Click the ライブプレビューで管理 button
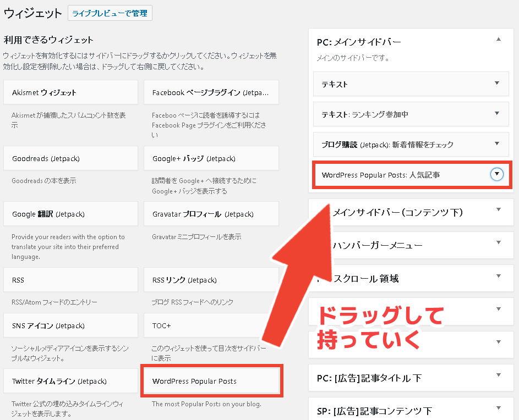519x420 pixels. click(110, 13)
